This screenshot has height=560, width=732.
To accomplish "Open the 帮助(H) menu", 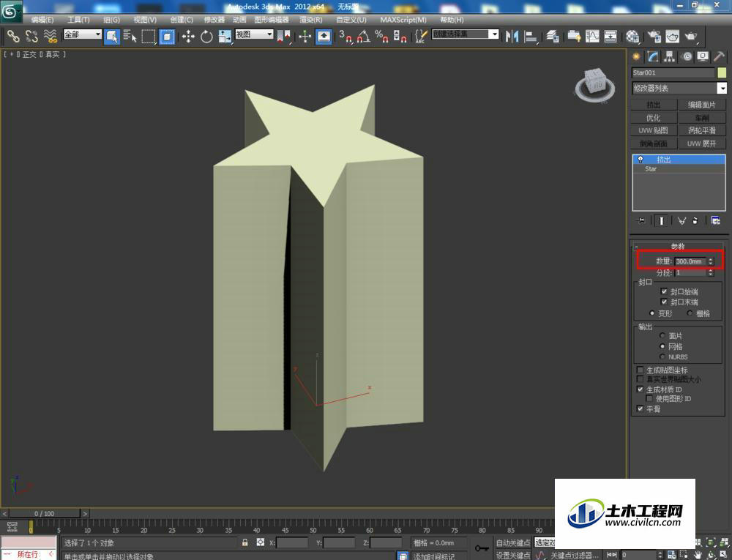I will [x=452, y=20].
